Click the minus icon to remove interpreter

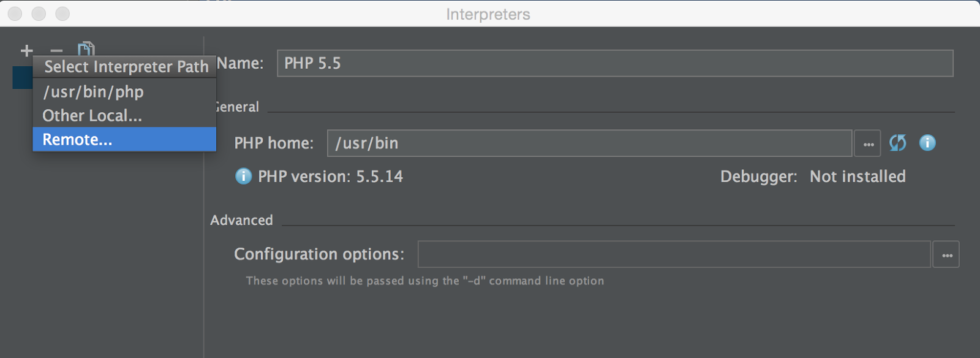[56, 51]
